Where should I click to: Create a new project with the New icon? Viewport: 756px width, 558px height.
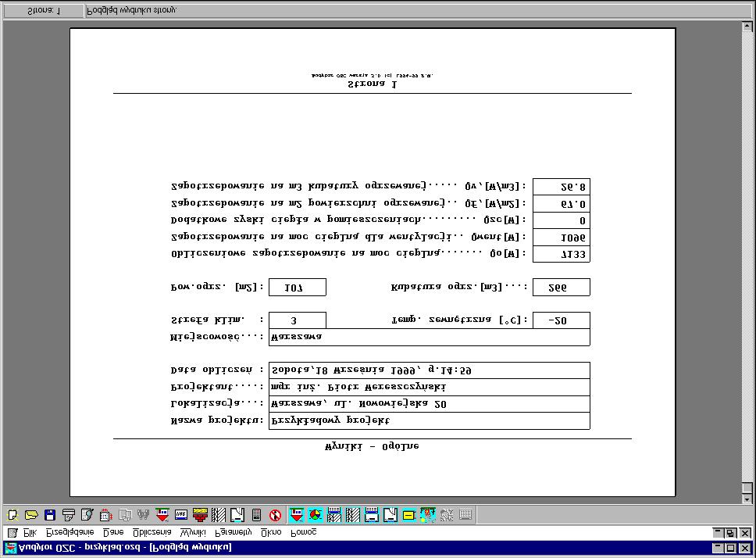coord(12,515)
